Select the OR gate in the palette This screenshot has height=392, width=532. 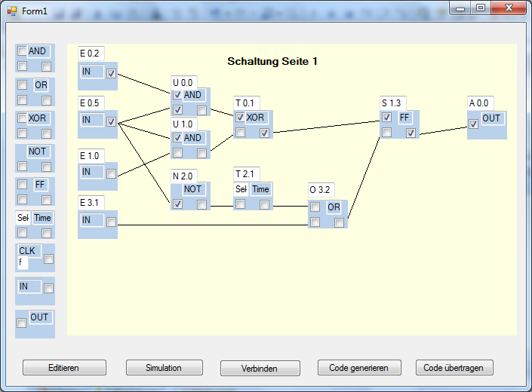pyautogui.click(x=41, y=85)
